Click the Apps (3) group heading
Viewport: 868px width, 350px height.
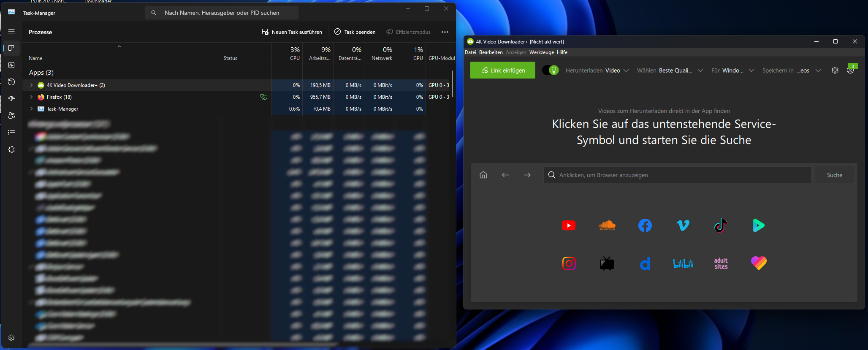[x=41, y=73]
